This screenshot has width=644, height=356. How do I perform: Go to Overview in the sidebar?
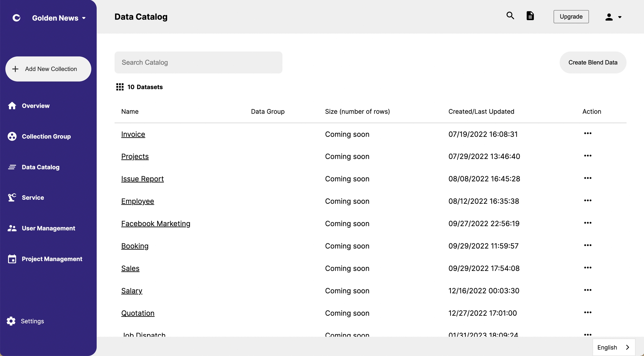coord(36,106)
